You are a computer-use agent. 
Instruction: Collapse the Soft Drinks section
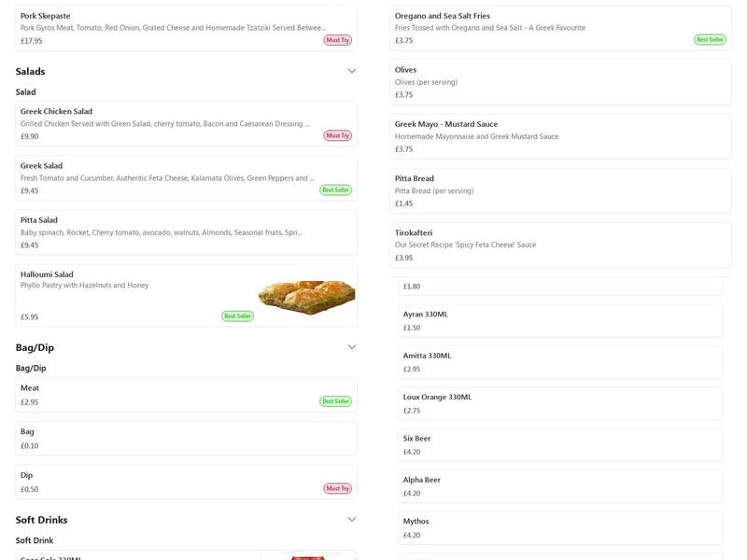[351, 517]
